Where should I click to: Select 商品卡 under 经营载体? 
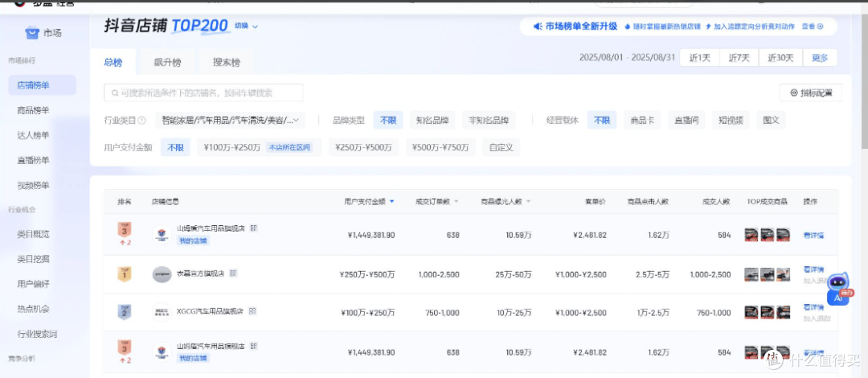click(642, 121)
